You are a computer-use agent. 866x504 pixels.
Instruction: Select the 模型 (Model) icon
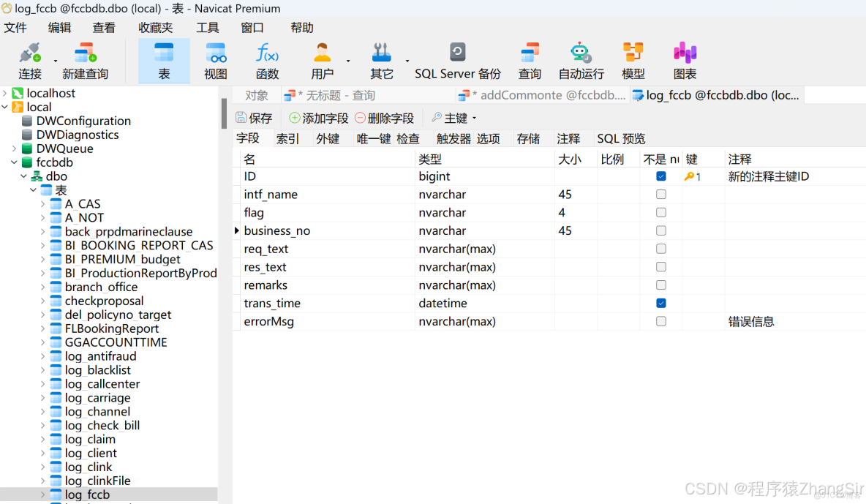click(x=633, y=60)
